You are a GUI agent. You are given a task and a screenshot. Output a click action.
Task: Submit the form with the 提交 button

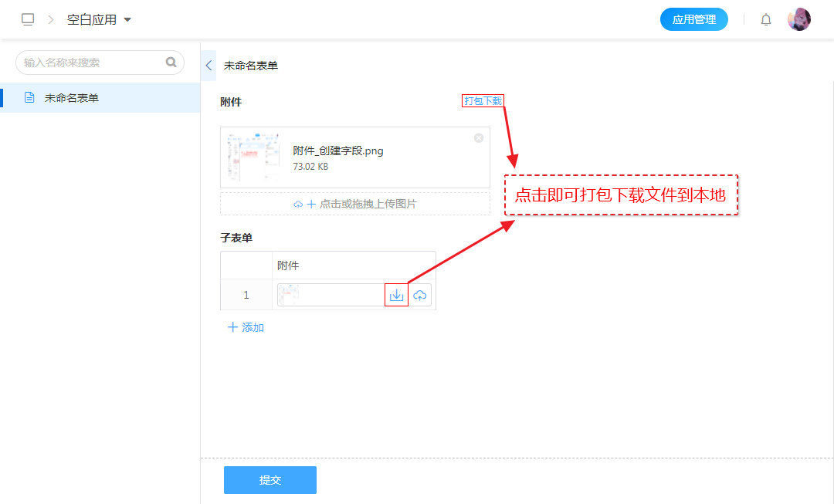tap(270, 480)
